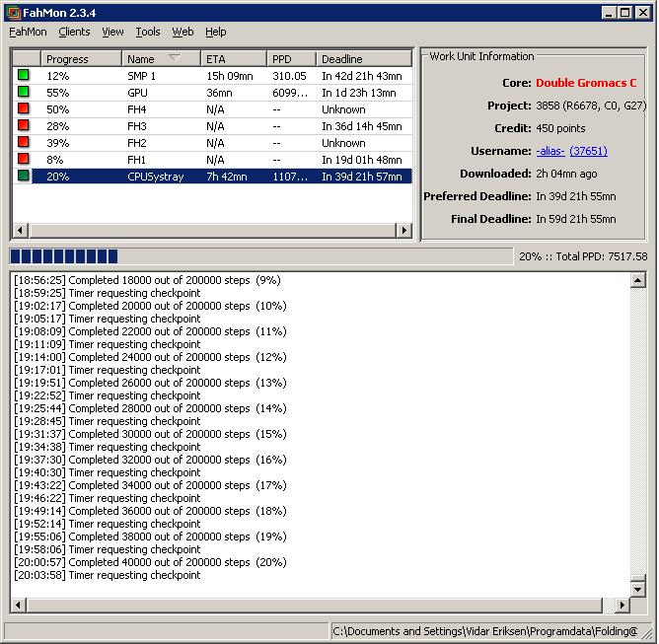The height and width of the screenshot is (644, 659).
Task: Click the 15h 09mn ETA cell
Action: coord(230,76)
